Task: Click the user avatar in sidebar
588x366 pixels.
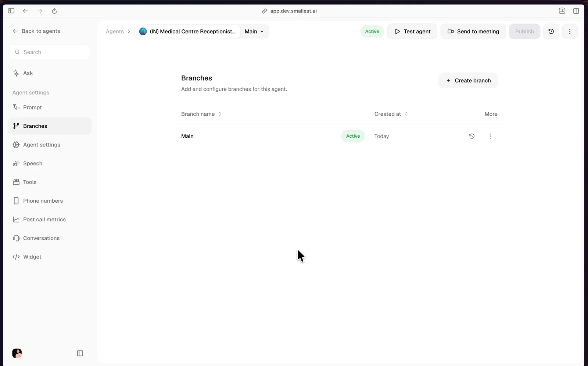Action: pos(17,353)
